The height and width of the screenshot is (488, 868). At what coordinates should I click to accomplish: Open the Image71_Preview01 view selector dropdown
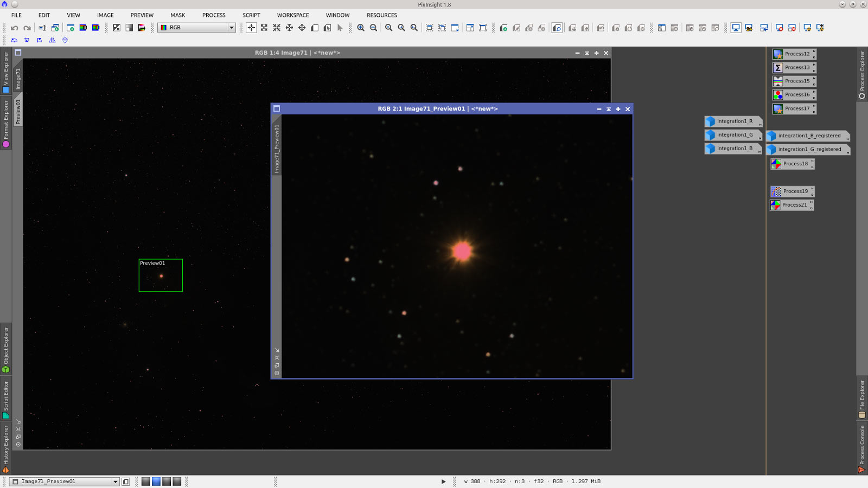pyautogui.click(x=115, y=481)
